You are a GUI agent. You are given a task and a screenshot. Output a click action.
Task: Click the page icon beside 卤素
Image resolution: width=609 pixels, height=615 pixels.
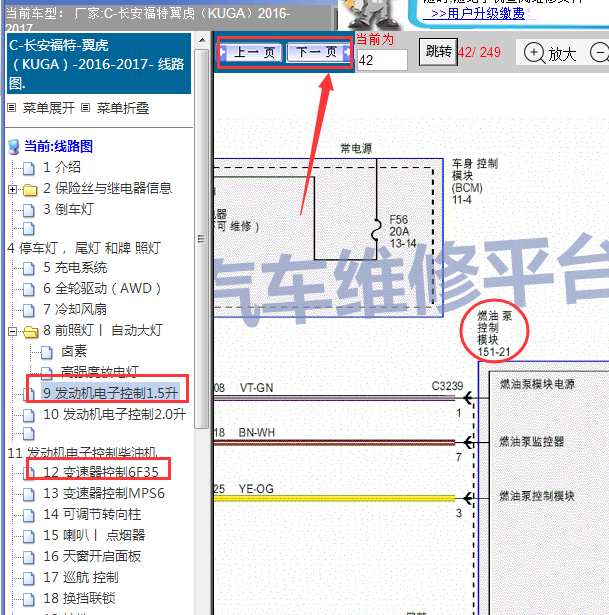tap(47, 352)
